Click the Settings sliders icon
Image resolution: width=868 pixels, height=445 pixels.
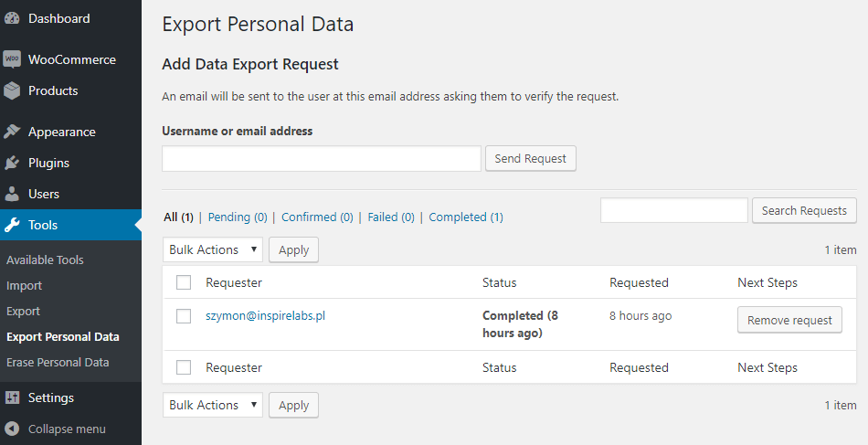coord(12,397)
